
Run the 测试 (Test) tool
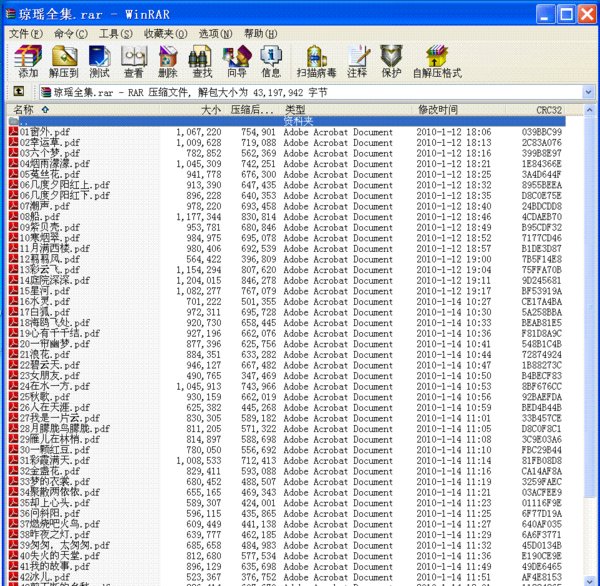(x=99, y=61)
